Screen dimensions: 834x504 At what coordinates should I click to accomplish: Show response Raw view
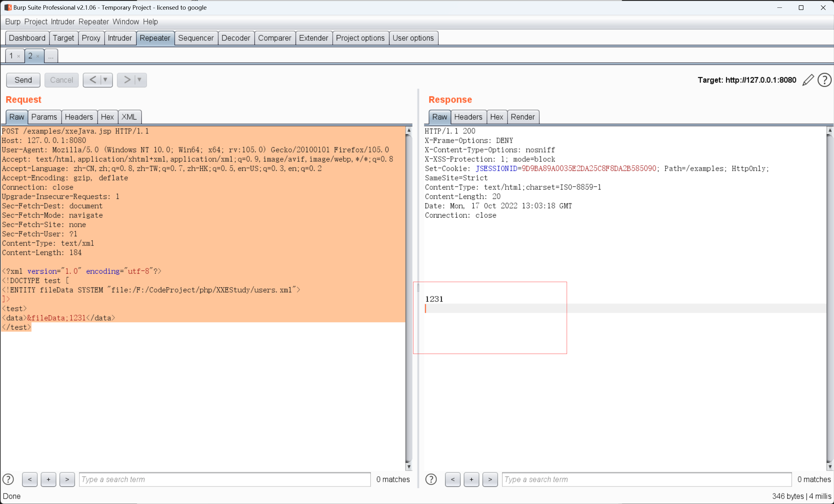coord(440,117)
